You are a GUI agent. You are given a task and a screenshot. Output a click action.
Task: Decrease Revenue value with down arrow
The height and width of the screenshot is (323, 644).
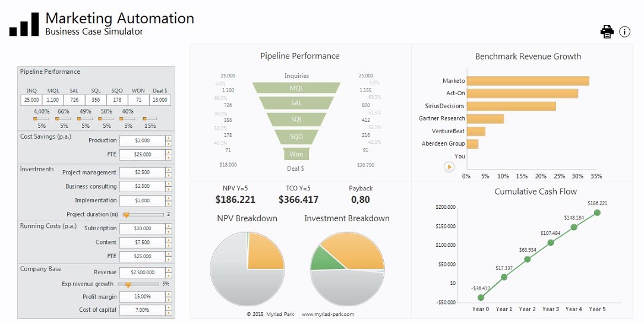(x=169, y=275)
